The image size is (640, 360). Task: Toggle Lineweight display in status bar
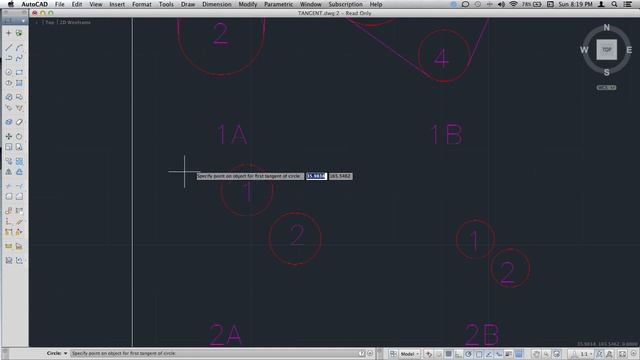pos(509,354)
